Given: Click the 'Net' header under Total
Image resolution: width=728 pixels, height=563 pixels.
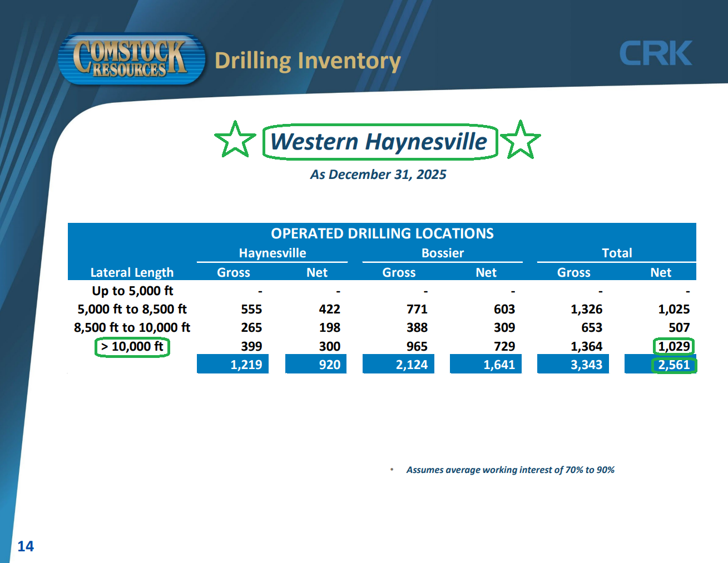Looking at the screenshot, I should (661, 272).
